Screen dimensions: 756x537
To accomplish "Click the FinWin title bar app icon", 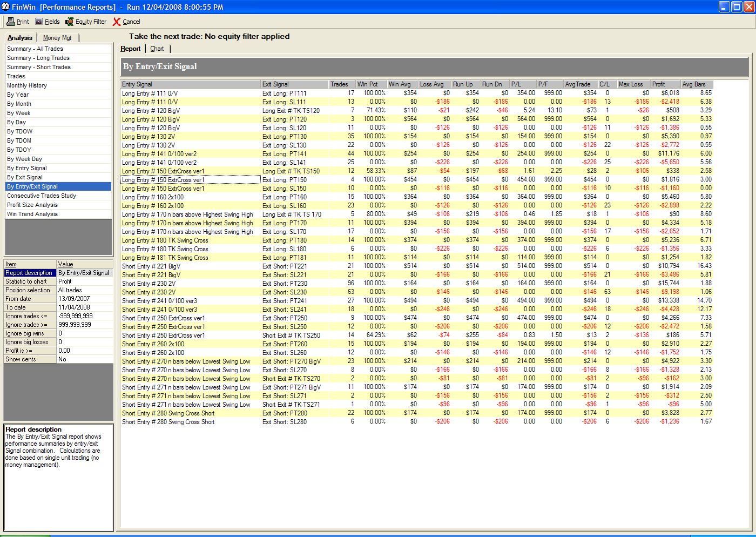I will [x=5, y=7].
